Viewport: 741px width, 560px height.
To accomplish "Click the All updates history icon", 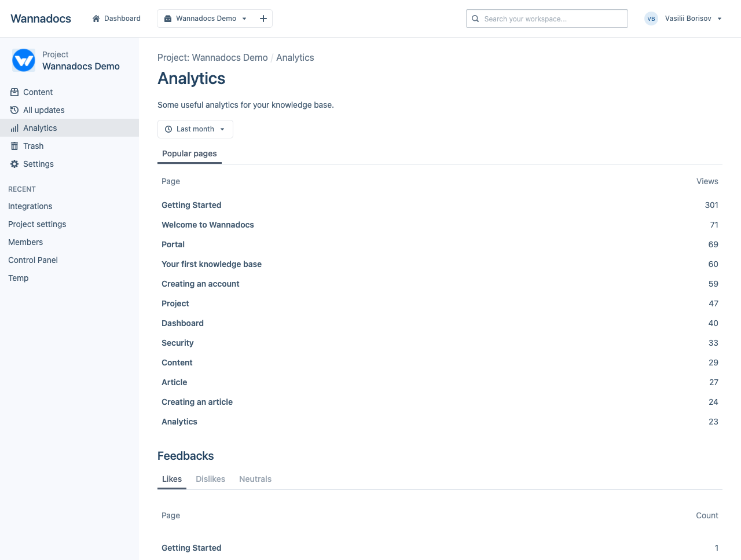I will pyautogui.click(x=14, y=110).
